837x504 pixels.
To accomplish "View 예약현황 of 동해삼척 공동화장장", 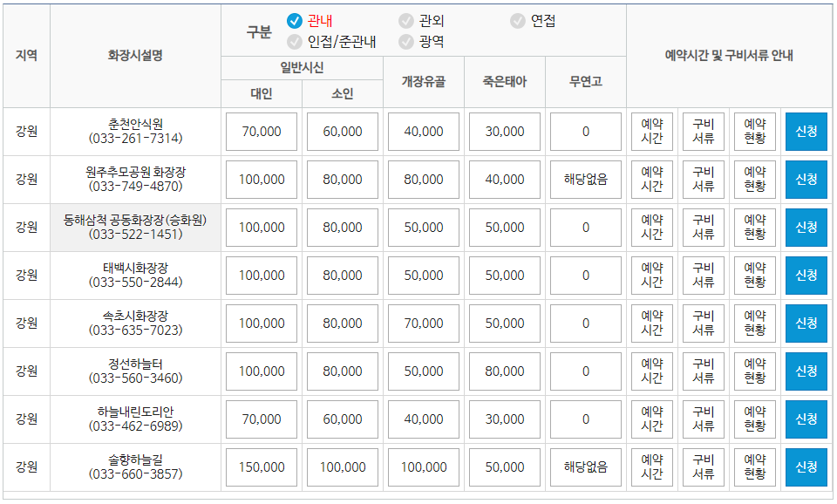I will coord(753,227).
